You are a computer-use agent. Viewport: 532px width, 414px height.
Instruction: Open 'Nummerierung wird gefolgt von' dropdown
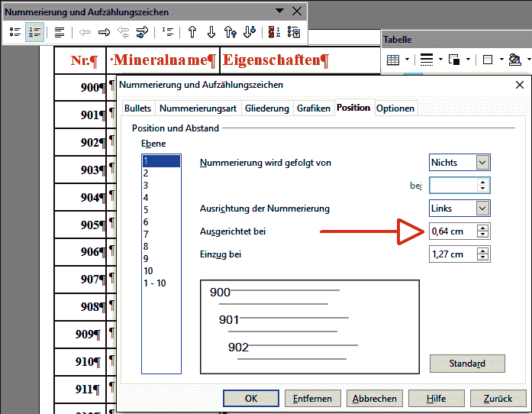(481, 162)
